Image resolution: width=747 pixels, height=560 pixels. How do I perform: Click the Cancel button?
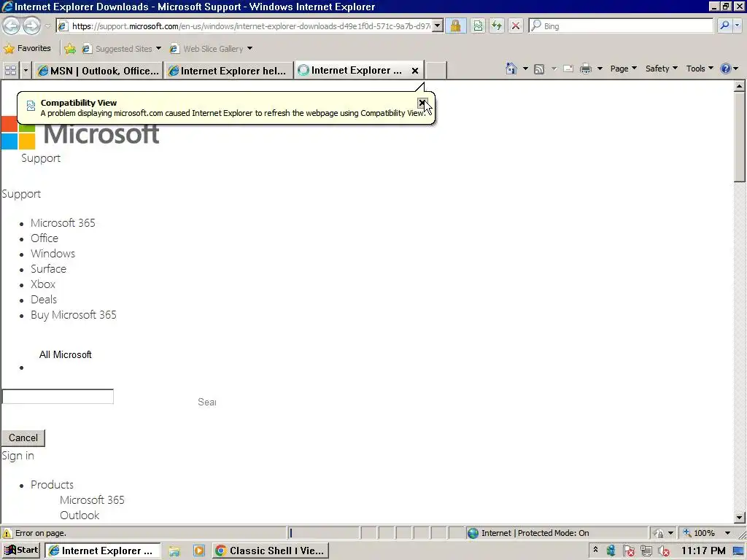23,437
